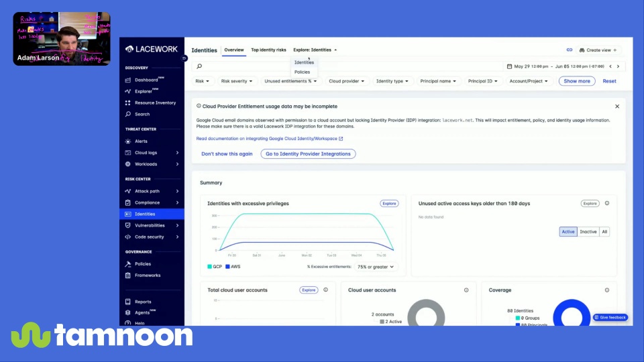Open the Risk filter dropdown
This screenshot has height=362, width=644.
[202, 81]
